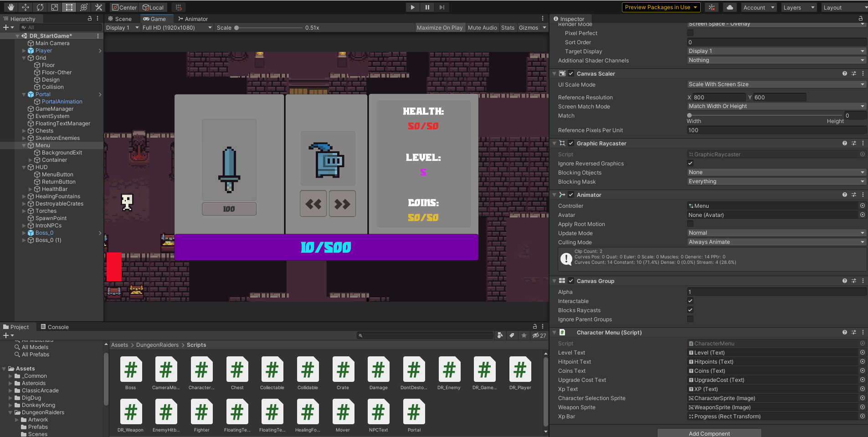Open Screen Match Mode dropdown
The image size is (868, 437).
tap(776, 106)
